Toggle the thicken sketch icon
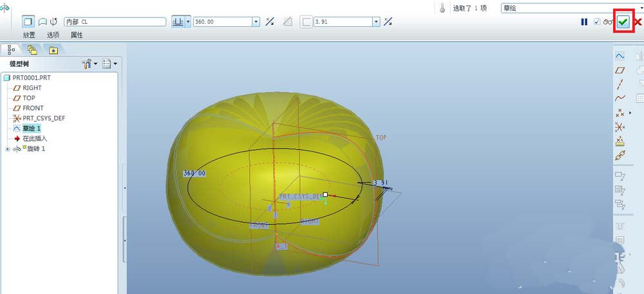 point(306,22)
